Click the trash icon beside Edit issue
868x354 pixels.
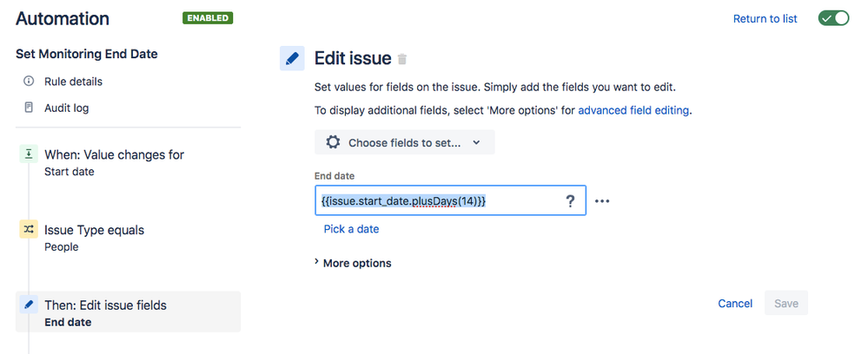(401, 60)
